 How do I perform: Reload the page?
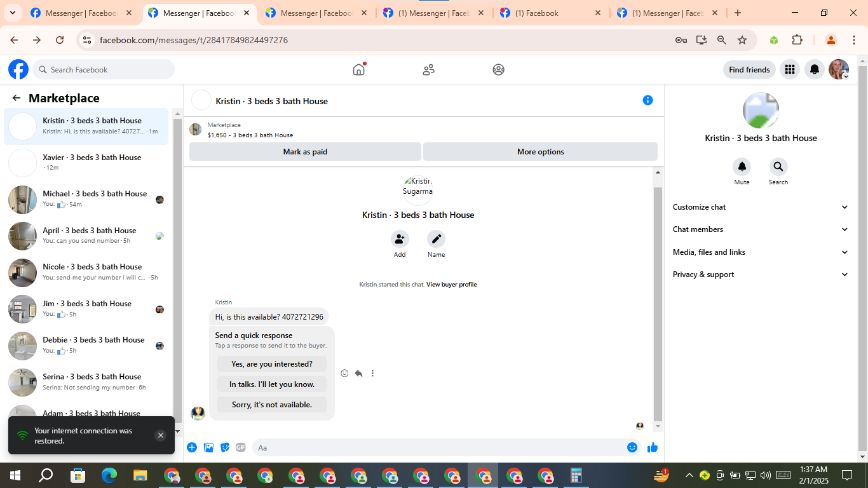(x=60, y=40)
